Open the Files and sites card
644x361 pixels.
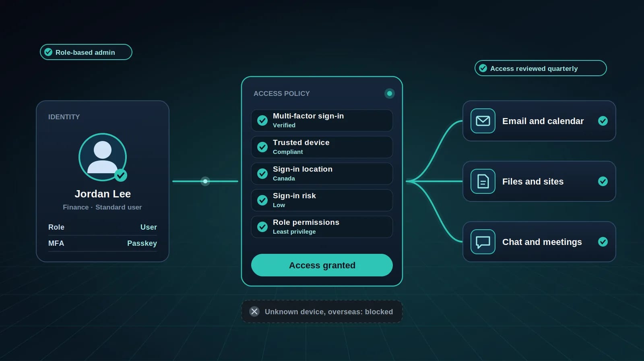[539, 181]
